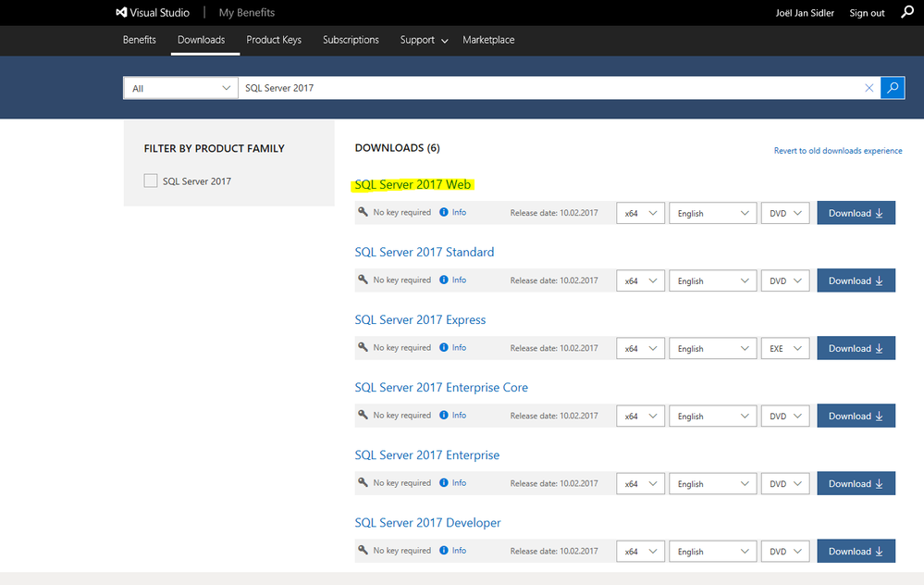This screenshot has width=924, height=585.
Task: Download SQL Server 2017 Express
Action: [x=856, y=349]
